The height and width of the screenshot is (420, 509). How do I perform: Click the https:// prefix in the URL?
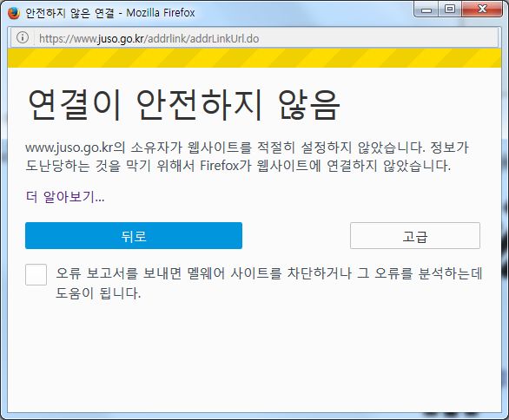click(x=56, y=38)
